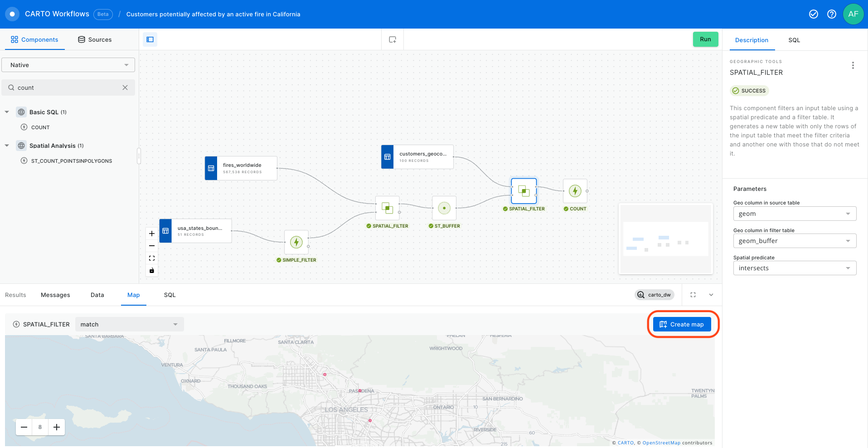Click the SIMPLE_FILTER node icon

pos(296,242)
